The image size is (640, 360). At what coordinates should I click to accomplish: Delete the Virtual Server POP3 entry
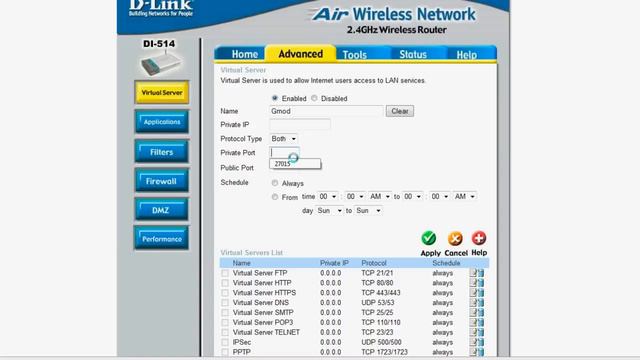pos(481,322)
